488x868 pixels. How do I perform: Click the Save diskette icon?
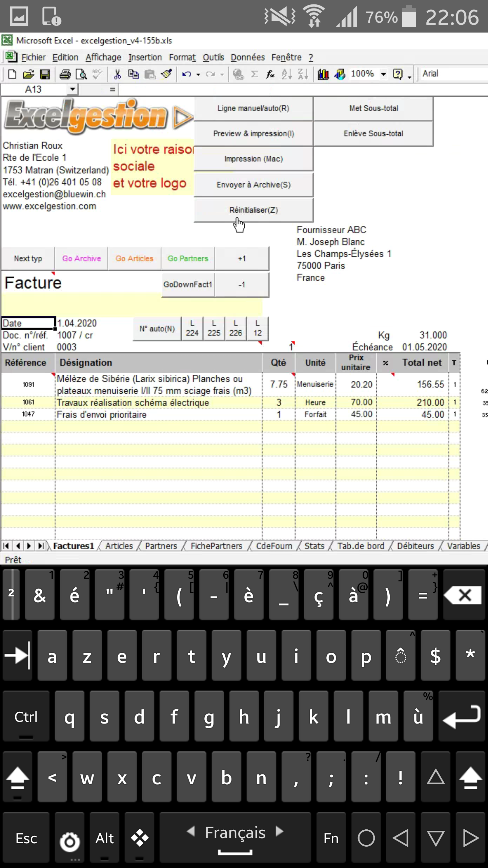[45, 74]
